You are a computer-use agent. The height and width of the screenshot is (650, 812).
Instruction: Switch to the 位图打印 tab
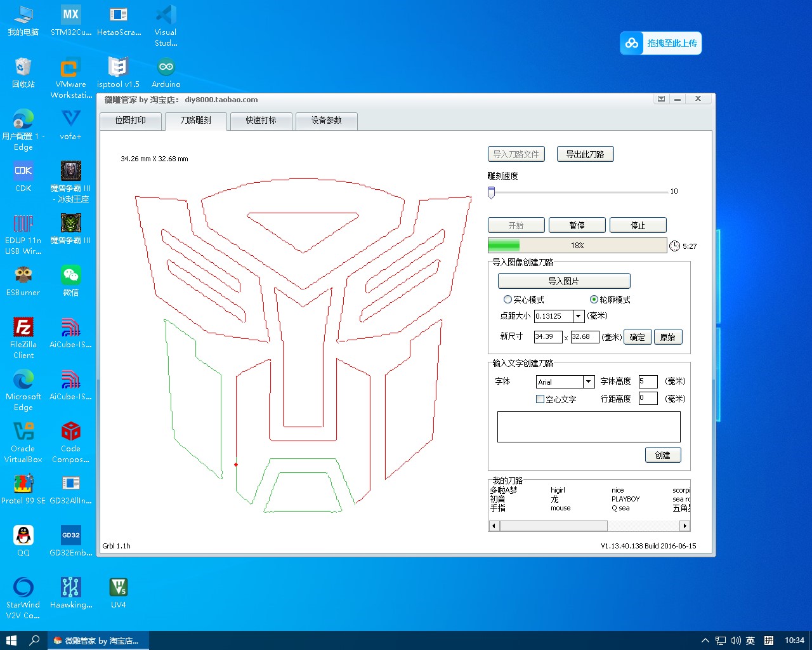click(131, 121)
